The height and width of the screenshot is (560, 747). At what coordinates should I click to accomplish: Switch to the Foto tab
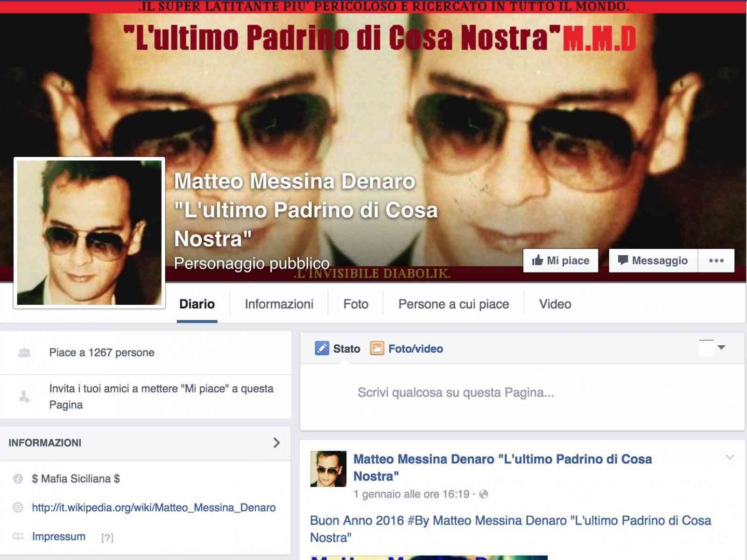[x=355, y=304]
